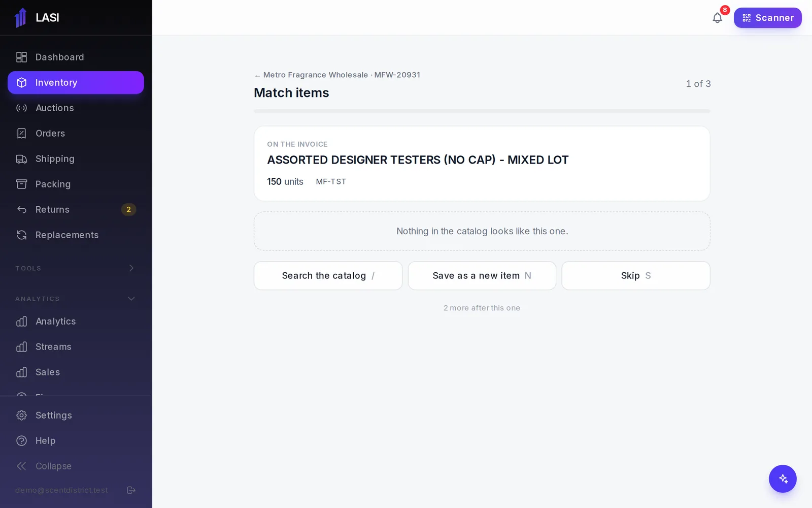This screenshot has width=812, height=508.
Task: Click the demo@scentdistrict.test account email
Action: (x=61, y=490)
